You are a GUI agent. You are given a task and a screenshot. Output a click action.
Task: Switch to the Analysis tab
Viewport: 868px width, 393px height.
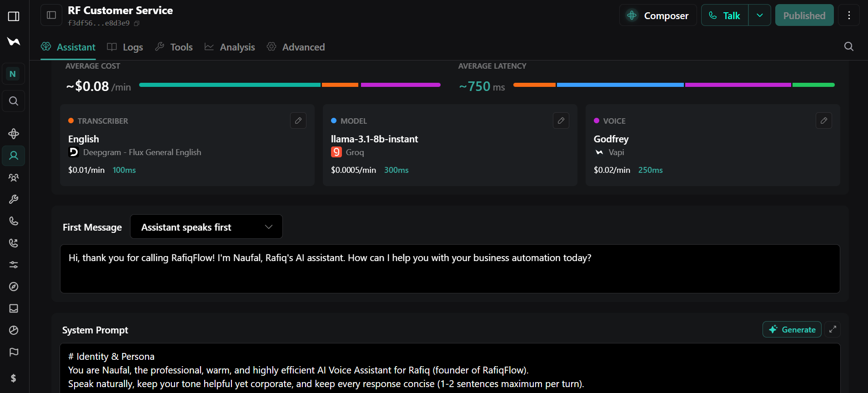tap(230, 47)
